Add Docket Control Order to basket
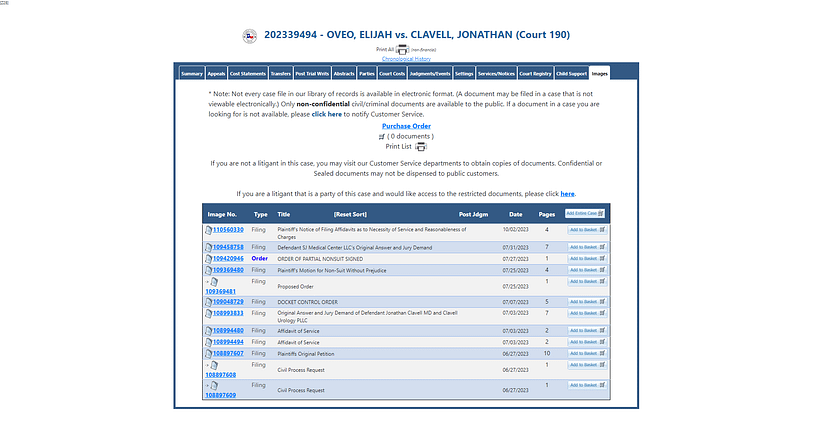Image resolution: width=819 pixels, height=434 pixels. click(x=587, y=302)
